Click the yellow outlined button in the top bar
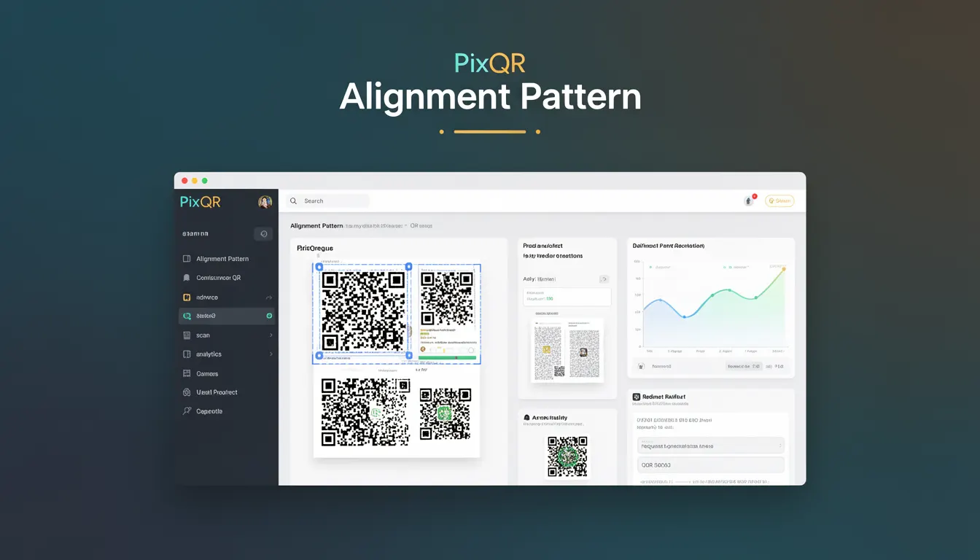The width and height of the screenshot is (980, 560). pyautogui.click(x=779, y=201)
